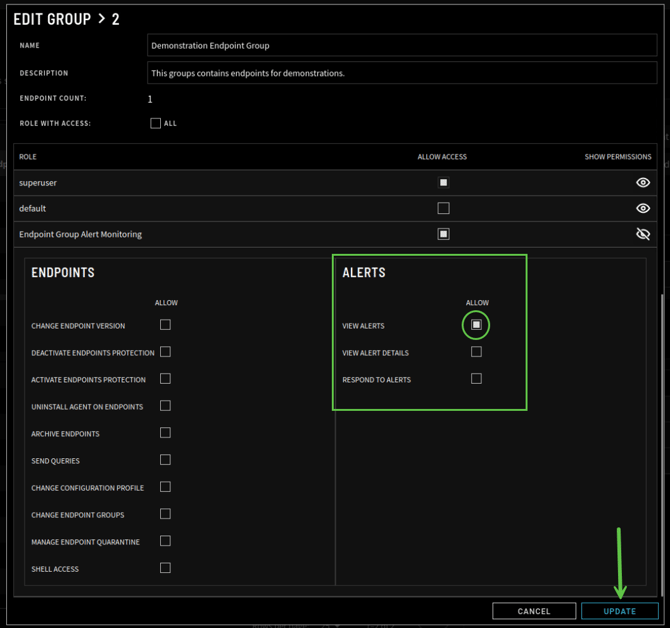Allow Change Endpoint Version permission
The image size is (670, 628).
(x=165, y=325)
